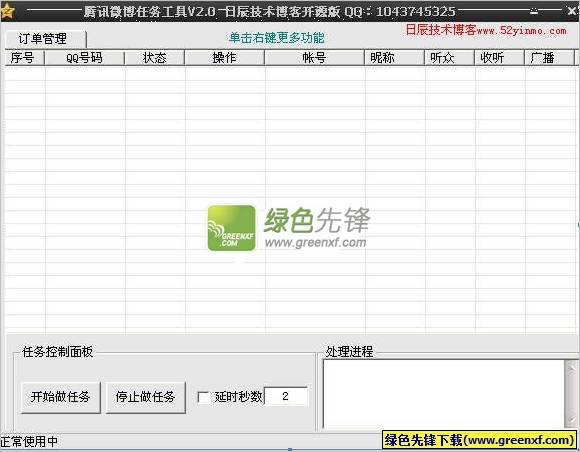Open the 日辰技术博客 www.52yinmo.com link

coord(486,30)
